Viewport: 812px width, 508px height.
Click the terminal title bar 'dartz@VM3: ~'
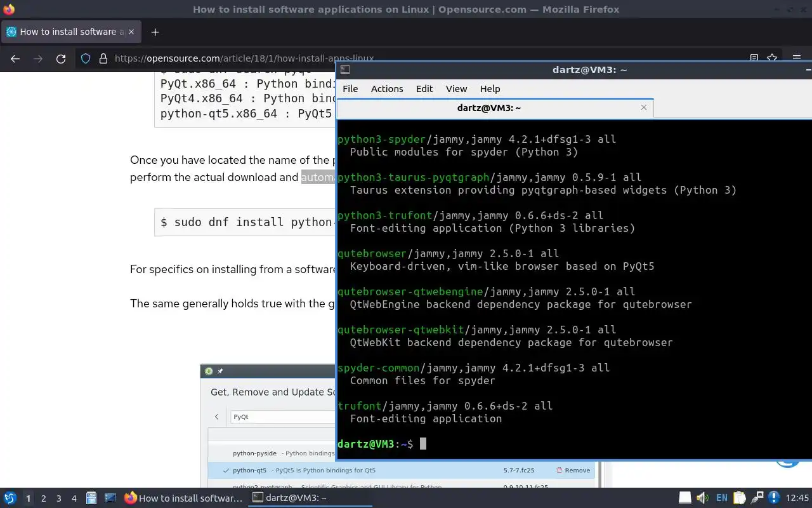click(589, 70)
